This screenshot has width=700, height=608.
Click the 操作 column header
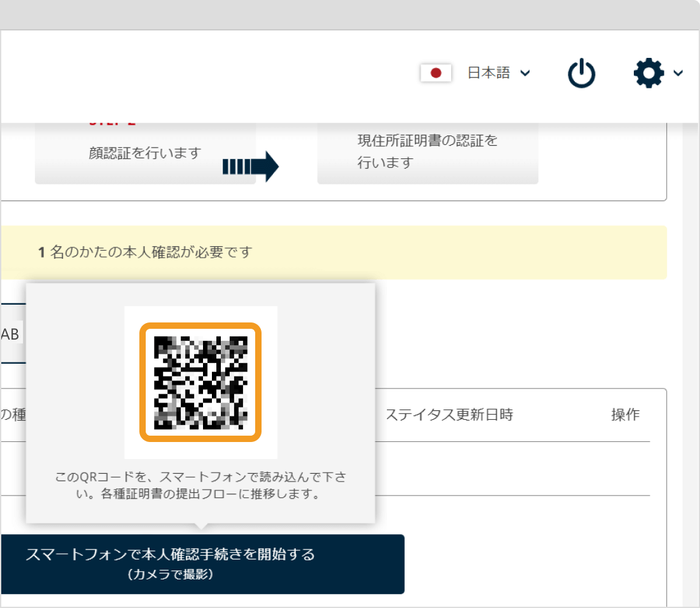[625, 415]
